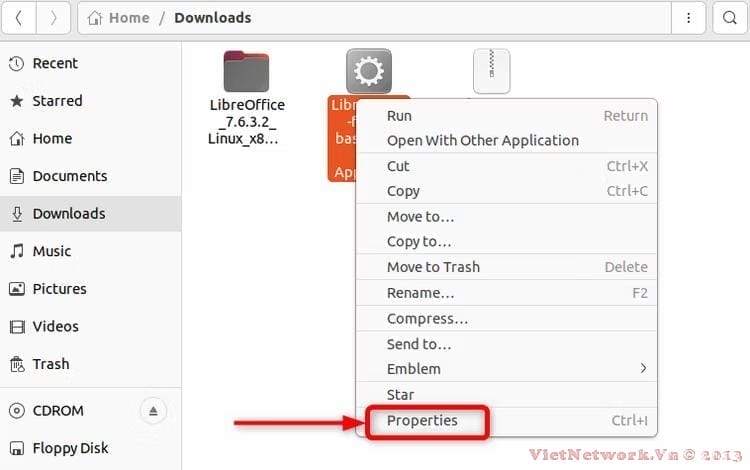Viewport: 750px width, 470px height.
Task: Click the forward navigation arrow
Action: (x=53, y=18)
